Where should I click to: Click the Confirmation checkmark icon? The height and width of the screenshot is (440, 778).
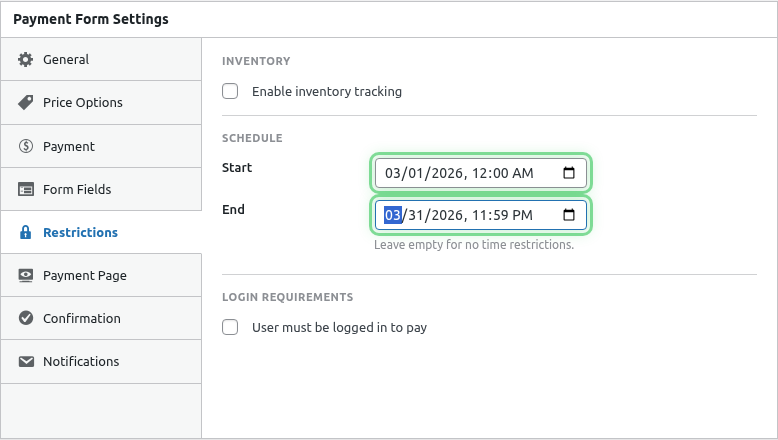pos(26,318)
